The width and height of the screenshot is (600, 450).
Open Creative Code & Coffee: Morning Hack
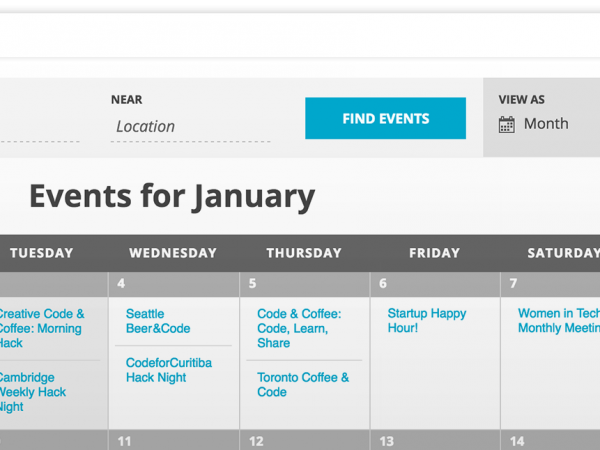[x=42, y=328]
